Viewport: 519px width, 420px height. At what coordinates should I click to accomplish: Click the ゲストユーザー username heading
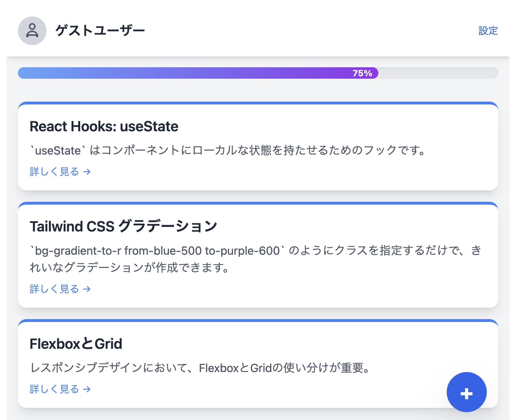pos(100,31)
